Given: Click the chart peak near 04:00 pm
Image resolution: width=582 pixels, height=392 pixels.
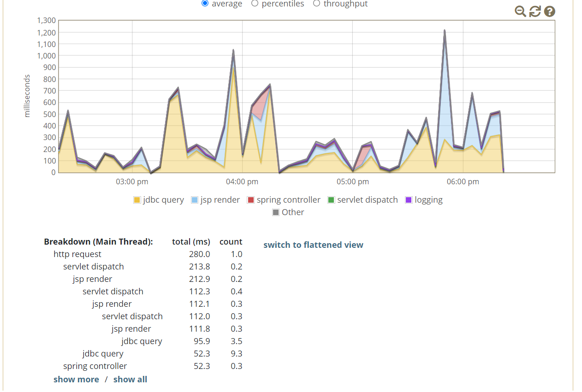Looking at the screenshot, I should click(233, 51).
